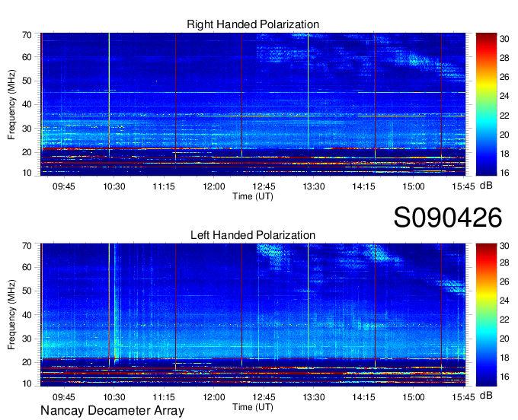This screenshot has width=518, height=420.
Task: Click dB unit label beside top plot
Action: pos(486,186)
